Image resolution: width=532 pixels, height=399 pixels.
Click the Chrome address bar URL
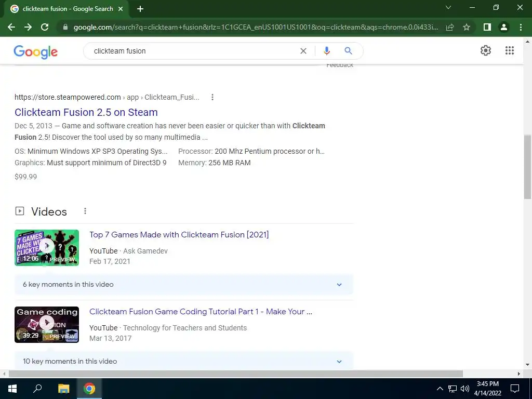pos(256,27)
